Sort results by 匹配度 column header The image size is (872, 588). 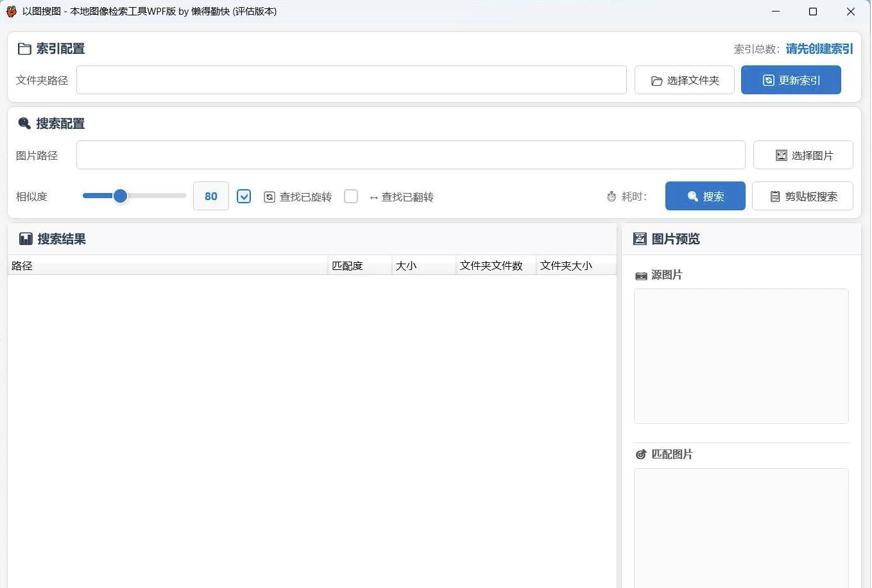click(x=359, y=265)
